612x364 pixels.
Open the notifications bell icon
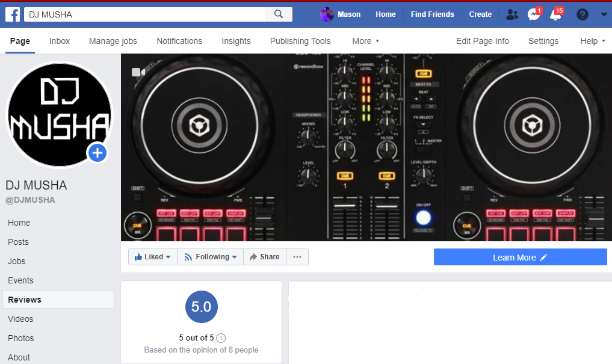[x=555, y=14]
